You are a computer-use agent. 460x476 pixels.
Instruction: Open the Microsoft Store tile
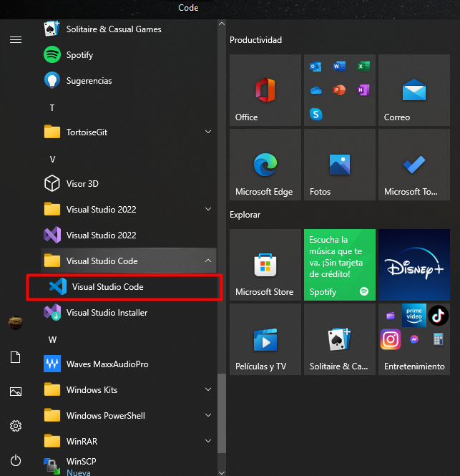point(264,264)
